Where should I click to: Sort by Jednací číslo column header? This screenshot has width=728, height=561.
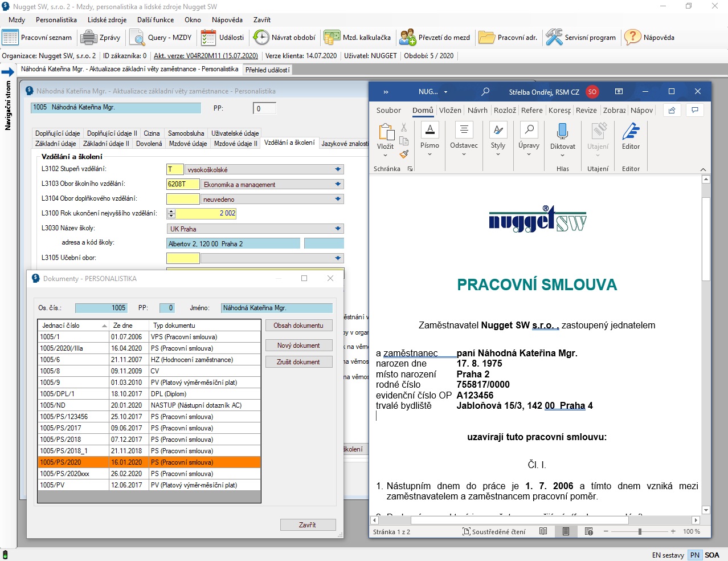(x=73, y=326)
